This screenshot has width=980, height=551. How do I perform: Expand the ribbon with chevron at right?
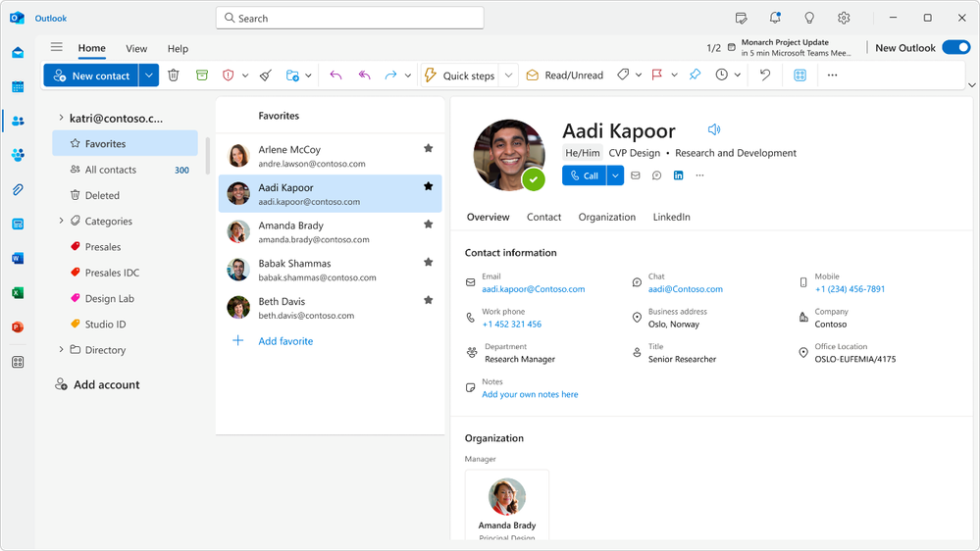[971, 85]
